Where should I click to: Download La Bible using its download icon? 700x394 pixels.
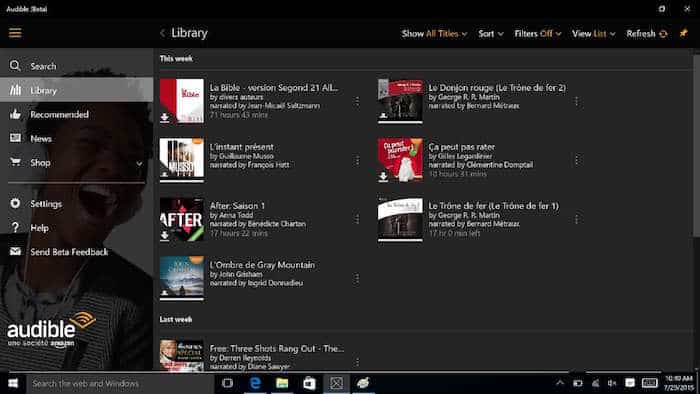click(x=165, y=117)
